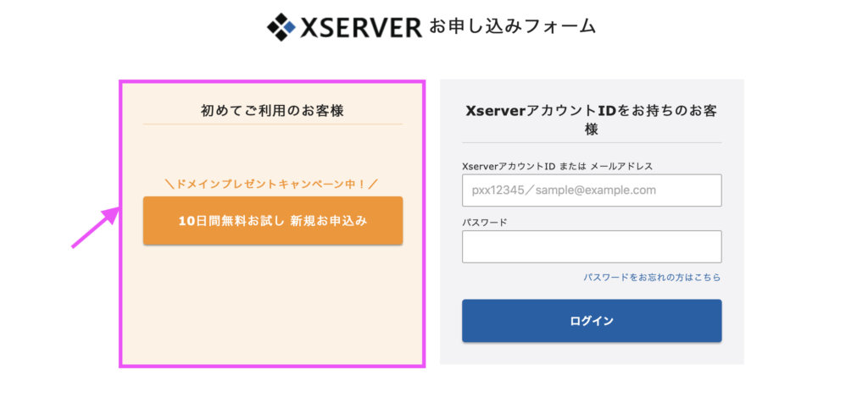Click the XSERVER wordmark text
868x403 pixels.
[x=361, y=27]
